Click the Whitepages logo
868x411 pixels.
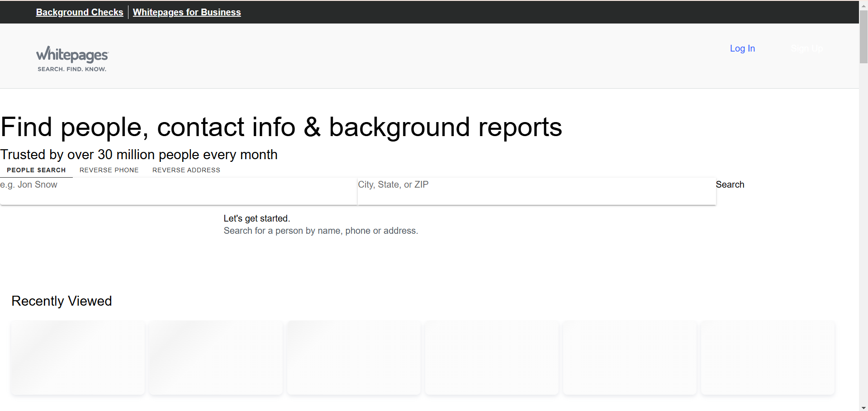[x=72, y=59]
